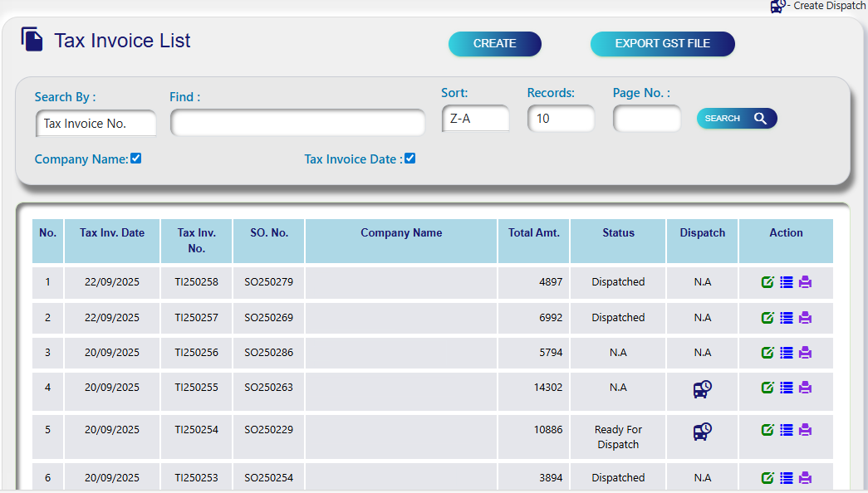Click the dispatch truck icon for invoice TI250254
The height and width of the screenshot is (493, 868).
pyautogui.click(x=702, y=430)
